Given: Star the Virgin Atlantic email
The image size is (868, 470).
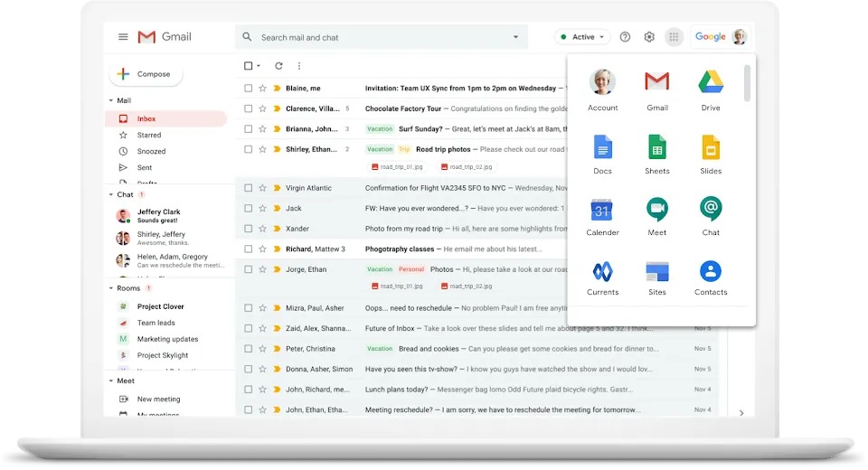Looking at the screenshot, I should point(262,188).
